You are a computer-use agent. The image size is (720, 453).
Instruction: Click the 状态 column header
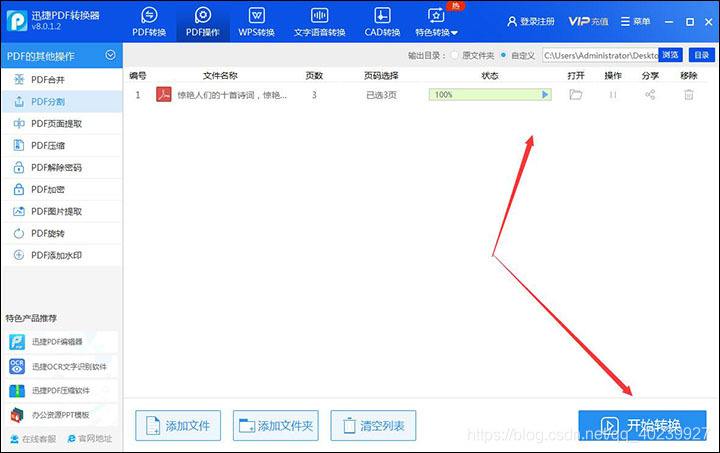[x=489, y=76]
